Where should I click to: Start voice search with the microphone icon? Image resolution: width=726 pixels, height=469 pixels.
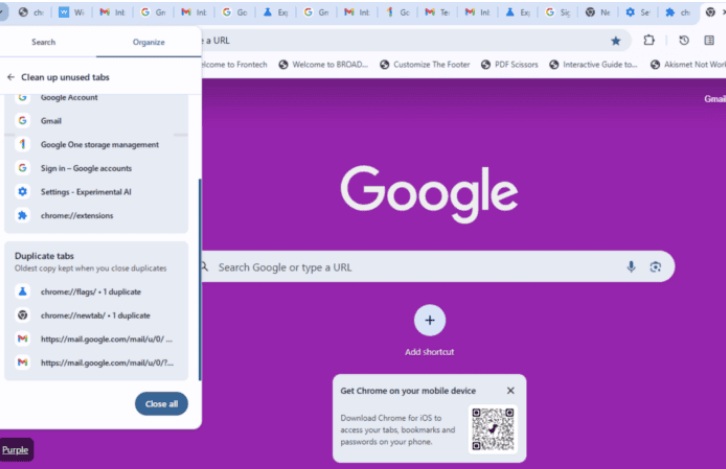(631, 267)
